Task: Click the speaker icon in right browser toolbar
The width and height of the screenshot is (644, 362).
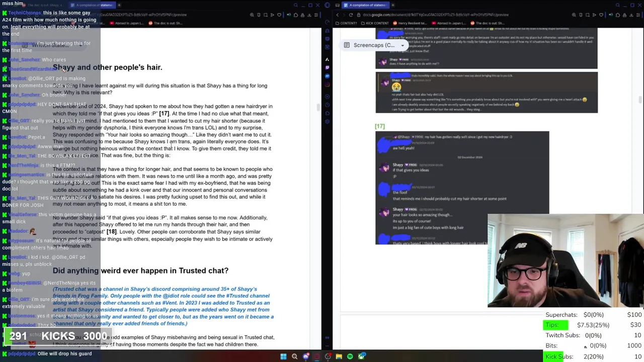Action: [611, 15]
